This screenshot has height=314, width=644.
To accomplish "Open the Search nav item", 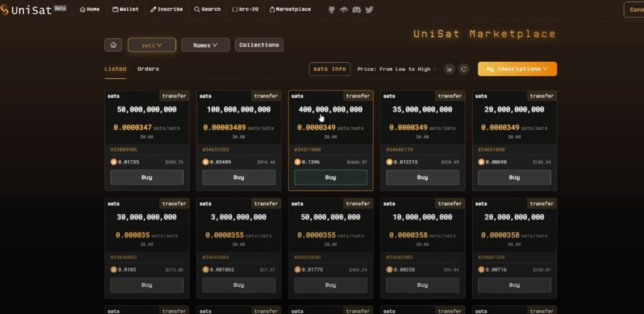I will coord(207,10).
